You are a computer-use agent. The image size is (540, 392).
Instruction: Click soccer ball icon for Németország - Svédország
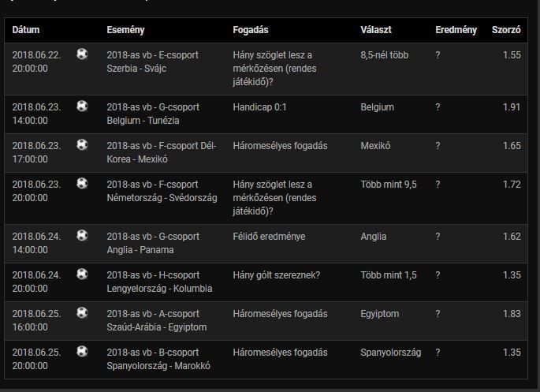point(83,183)
